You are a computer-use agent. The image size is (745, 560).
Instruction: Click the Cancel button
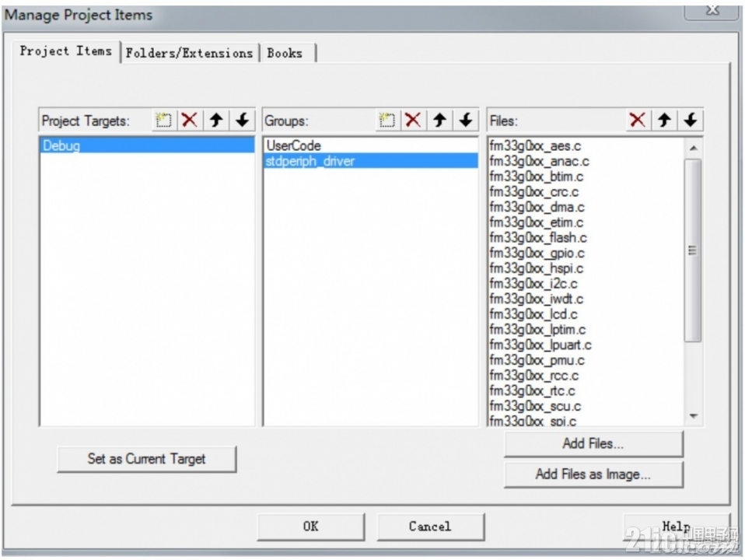tap(430, 527)
